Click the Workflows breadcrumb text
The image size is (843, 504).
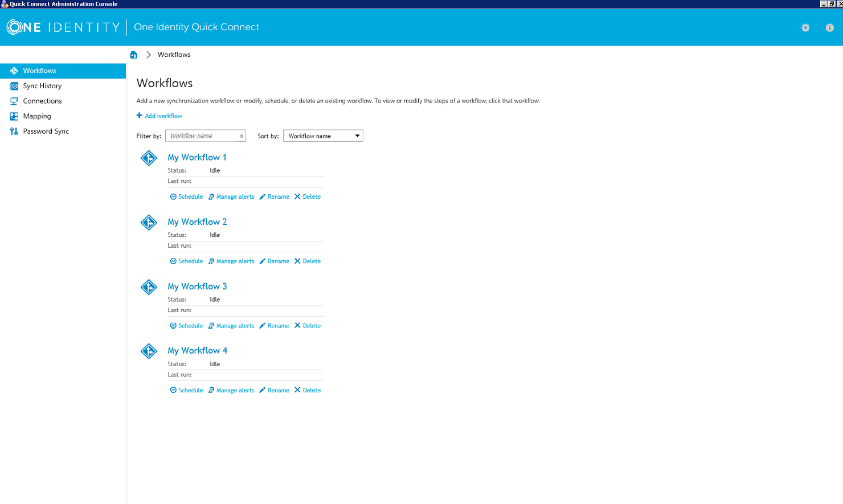point(174,55)
